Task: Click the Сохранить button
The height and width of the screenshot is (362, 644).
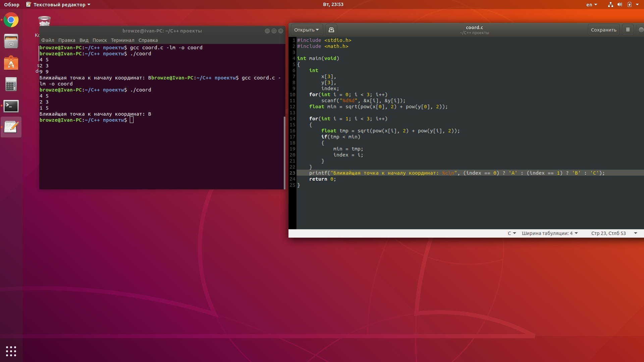Action: (x=603, y=30)
